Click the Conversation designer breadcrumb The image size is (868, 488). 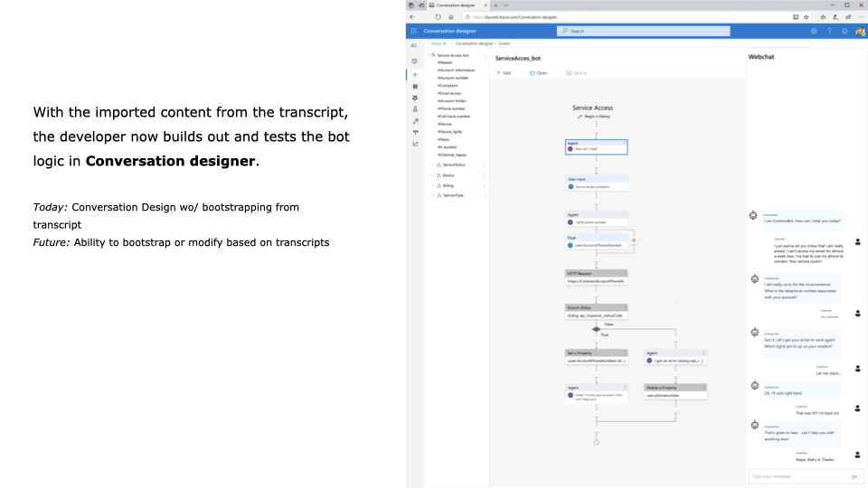click(474, 43)
